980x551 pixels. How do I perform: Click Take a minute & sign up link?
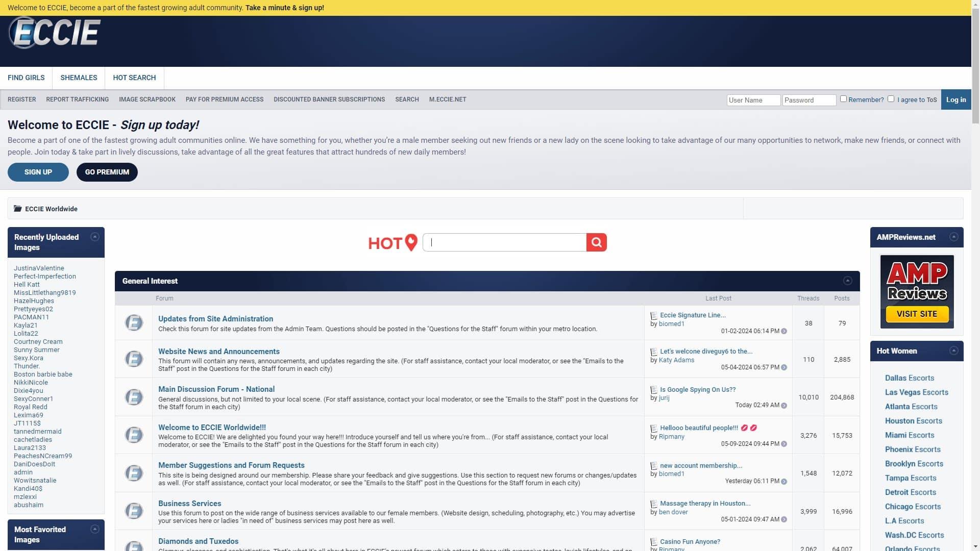coord(285,8)
